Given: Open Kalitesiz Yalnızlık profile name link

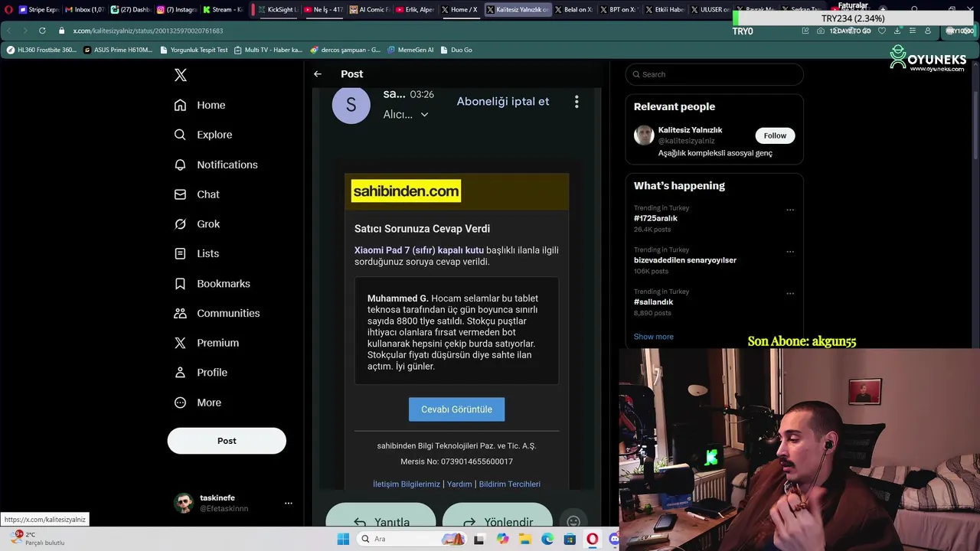Looking at the screenshot, I should (690, 130).
